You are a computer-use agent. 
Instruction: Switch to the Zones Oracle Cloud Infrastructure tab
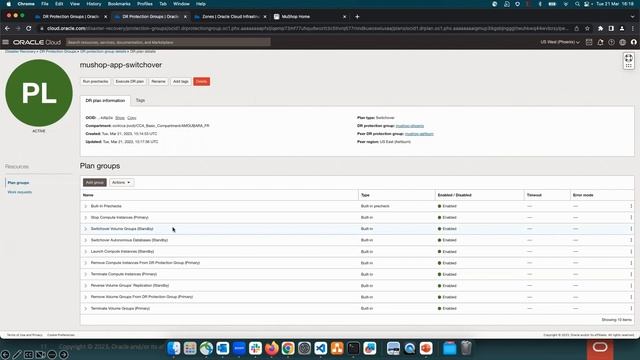tap(231, 17)
